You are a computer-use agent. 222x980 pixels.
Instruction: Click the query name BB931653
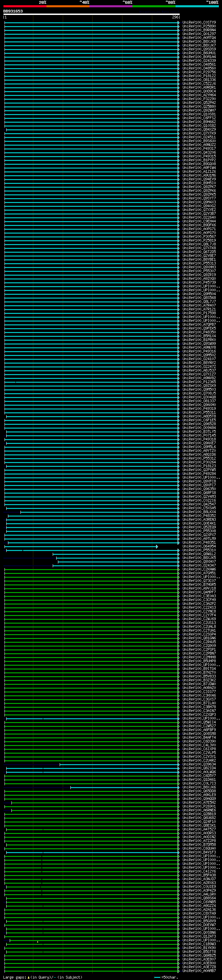(13, 11)
